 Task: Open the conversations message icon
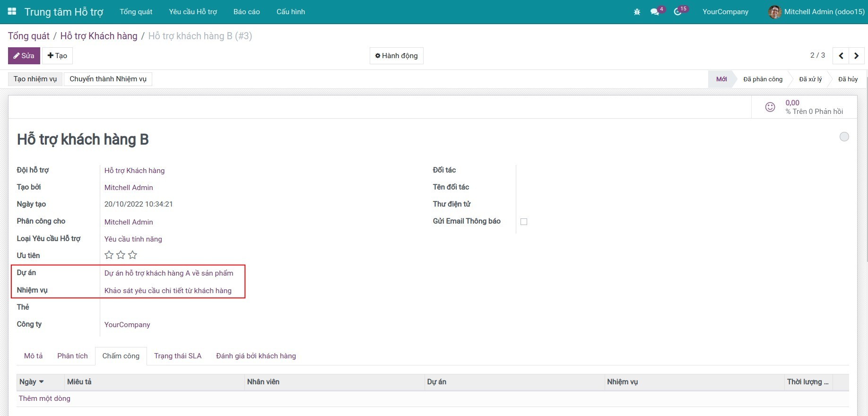point(655,12)
